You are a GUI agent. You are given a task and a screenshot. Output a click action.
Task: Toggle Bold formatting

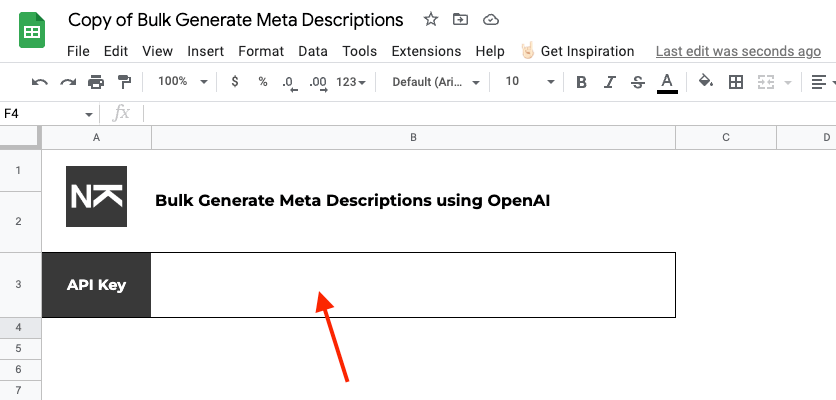pyautogui.click(x=581, y=82)
